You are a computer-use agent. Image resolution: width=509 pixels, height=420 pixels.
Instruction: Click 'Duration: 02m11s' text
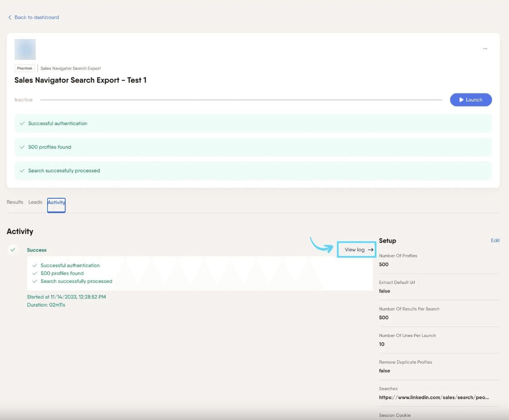[x=46, y=305]
